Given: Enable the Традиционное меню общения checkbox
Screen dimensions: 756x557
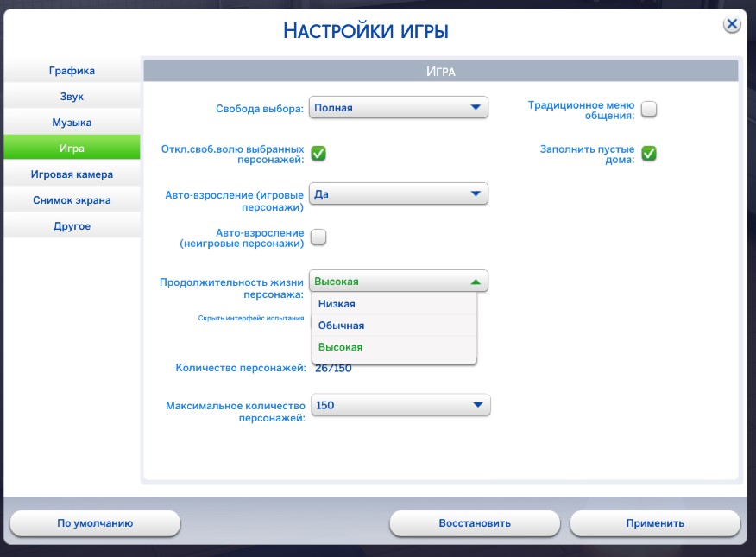Looking at the screenshot, I should (x=648, y=109).
